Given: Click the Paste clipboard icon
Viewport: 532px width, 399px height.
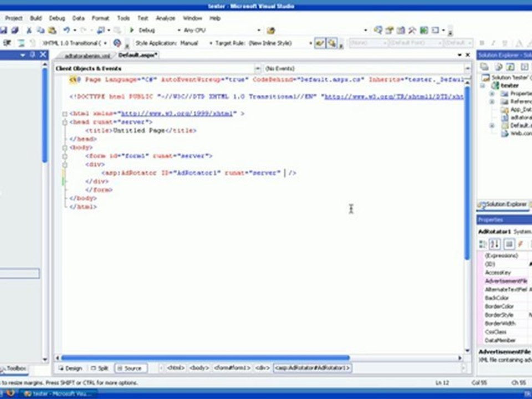Looking at the screenshot, I should (52, 30).
